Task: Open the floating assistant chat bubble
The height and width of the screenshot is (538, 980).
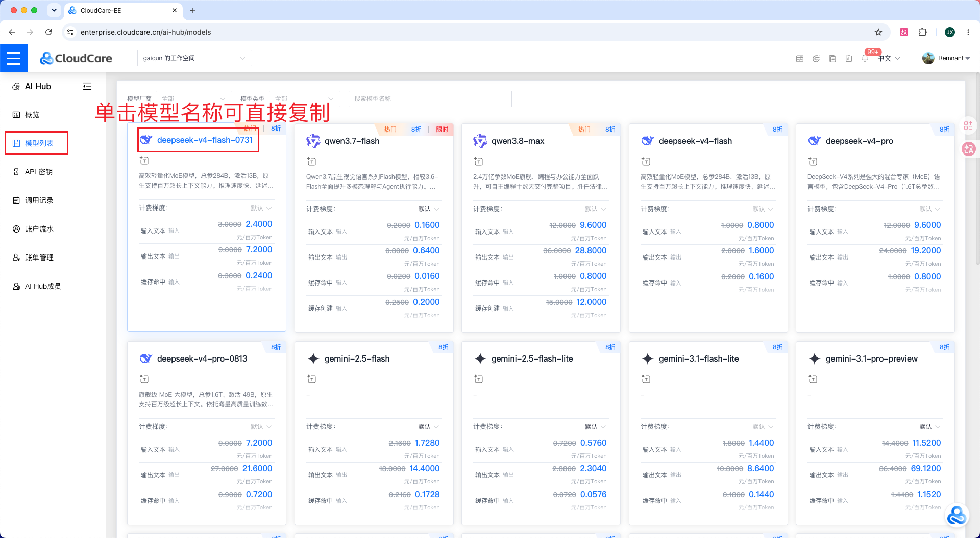Action: (x=957, y=515)
